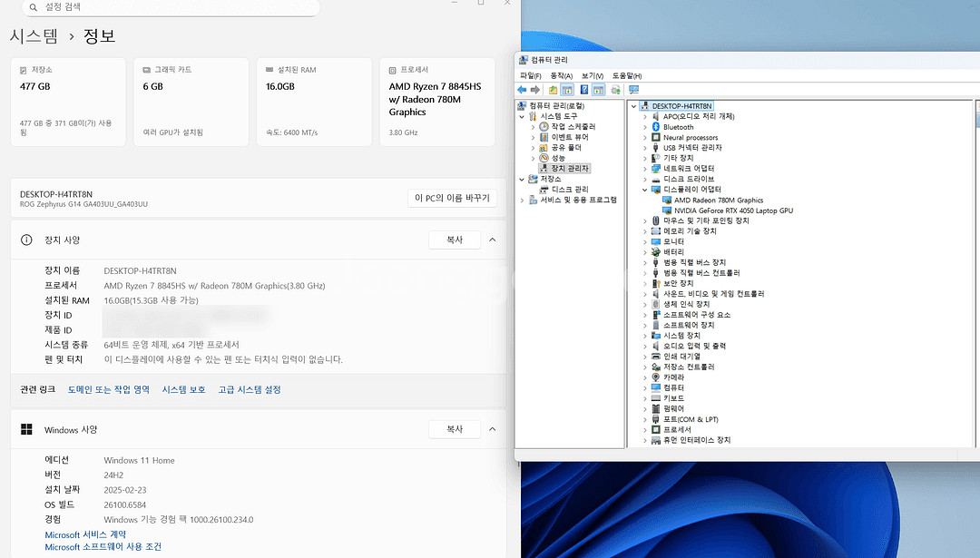Collapse the 디스플레이 어댑터 node
980x558 pixels.
[645, 190]
